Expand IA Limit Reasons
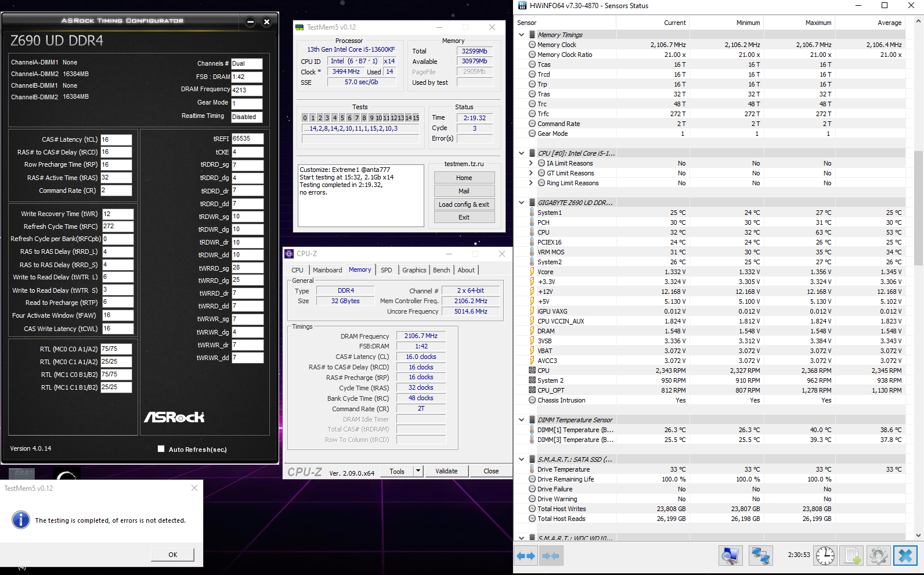 click(x=531, y=163)
